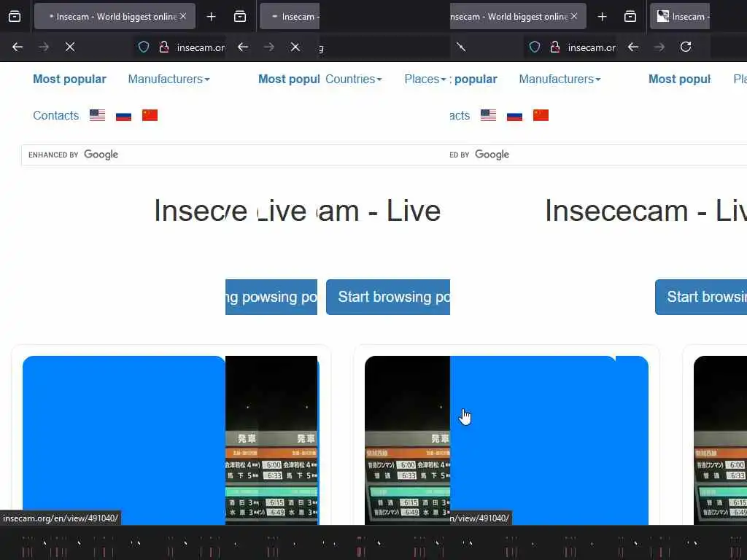Choose the Chinese flag near Contacts
Viewport: 747px width, 560px height.
(150, 115)
